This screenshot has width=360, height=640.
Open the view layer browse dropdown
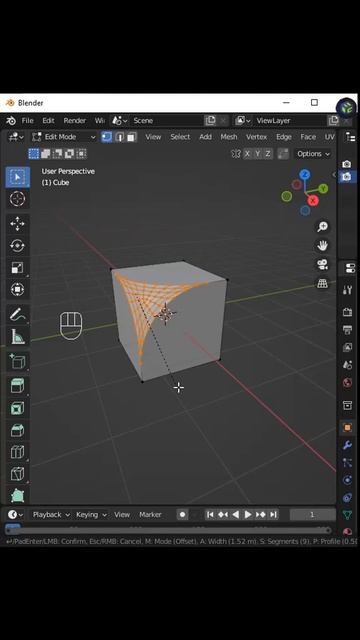click(x=242, y=121)
